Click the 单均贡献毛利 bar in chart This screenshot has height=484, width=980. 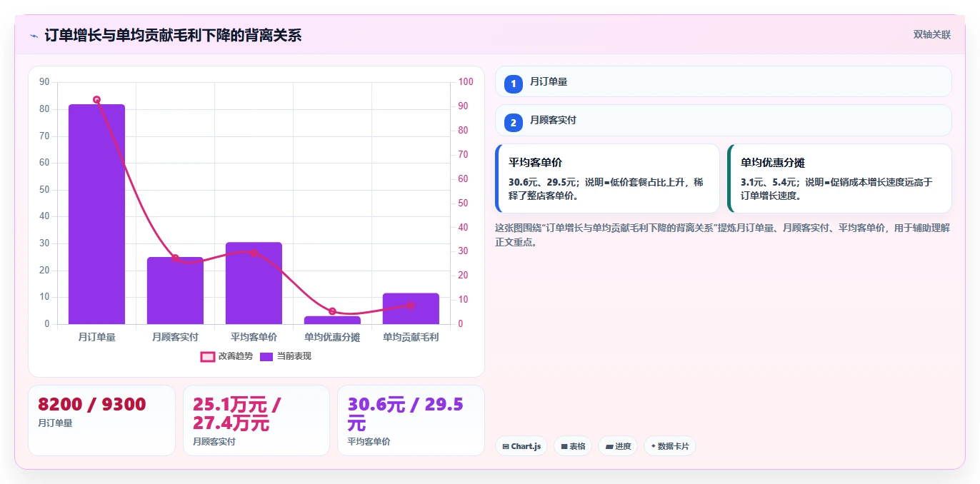(411, 308)
